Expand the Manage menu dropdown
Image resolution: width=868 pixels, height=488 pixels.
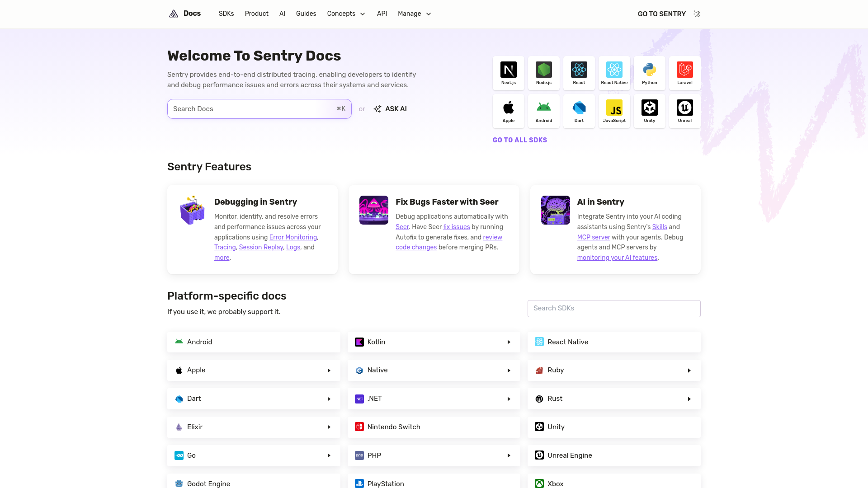pyautogui.click(x=415, y=14)
